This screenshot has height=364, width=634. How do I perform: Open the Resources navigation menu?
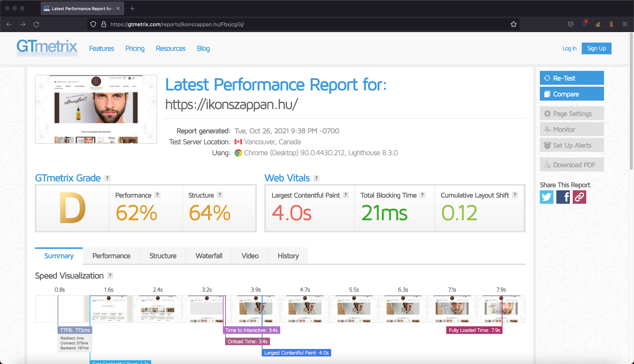click(x=170, y=48)
